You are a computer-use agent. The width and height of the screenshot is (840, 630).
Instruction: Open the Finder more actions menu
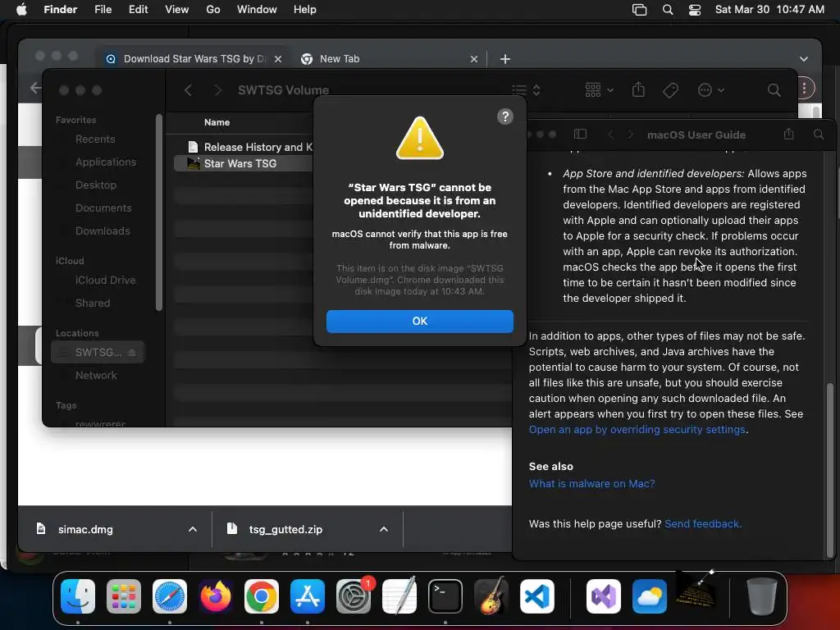pyautogui.click(x=711, y=90)
